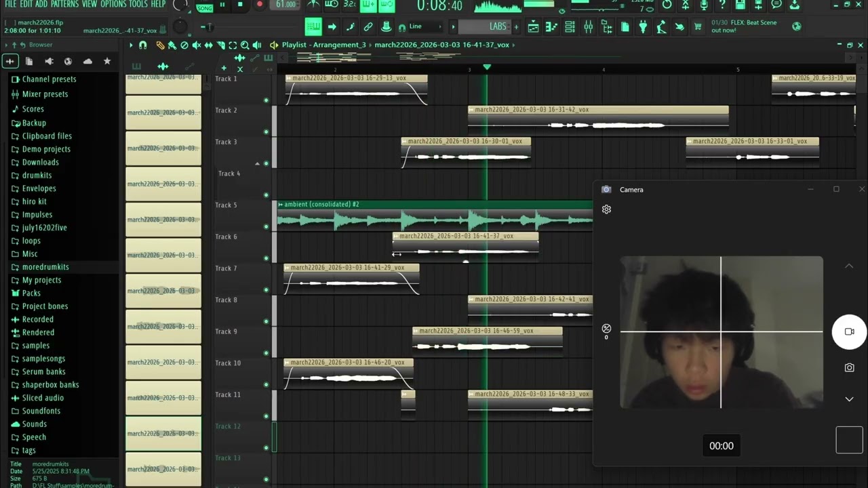Open the Playlist options arrow menu
868x488 pixels.
coord(131,45)
